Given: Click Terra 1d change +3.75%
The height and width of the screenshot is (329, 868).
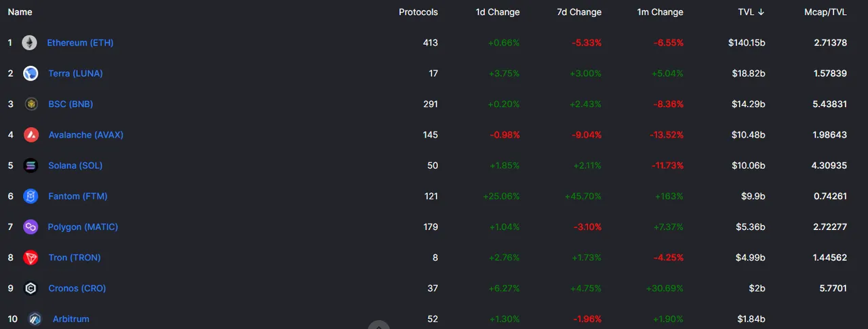Looking at the screenshot, I should click(x=504, y=73).
